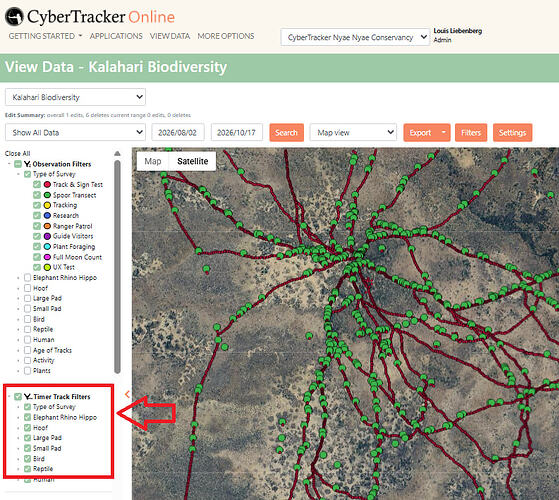Viewport: 559px width, 500px height.
Task: Open the Map view dropdown
Action: coord(353,133)
